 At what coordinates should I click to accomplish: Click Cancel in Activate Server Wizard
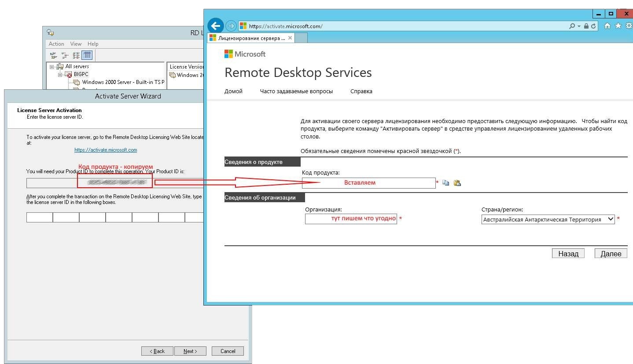point(228,351)
